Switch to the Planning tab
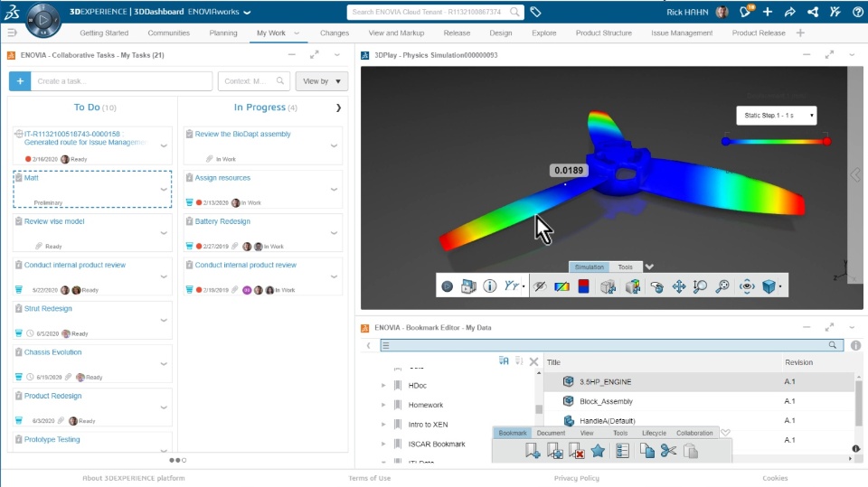 [x=223, y=33]
